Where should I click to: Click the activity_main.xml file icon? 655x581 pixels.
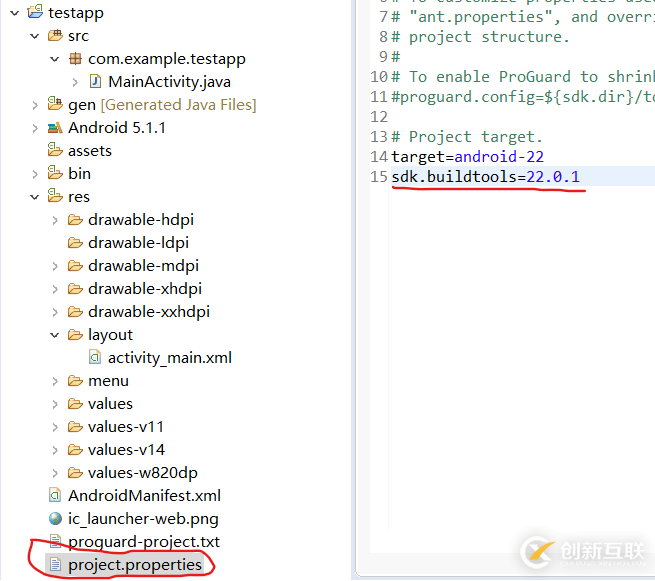95,358
